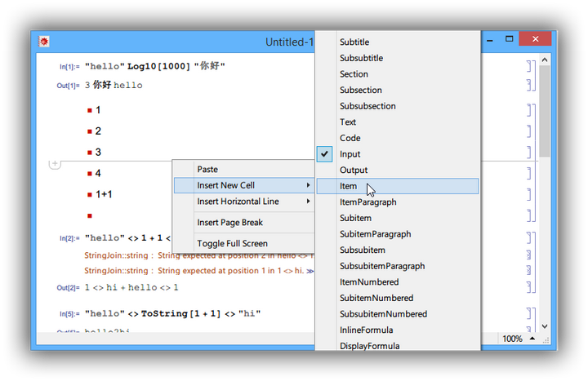This screenshot has width=588, height=381.
Task: Expand the StringJoin message's » details link
Action: click(310, 270)
